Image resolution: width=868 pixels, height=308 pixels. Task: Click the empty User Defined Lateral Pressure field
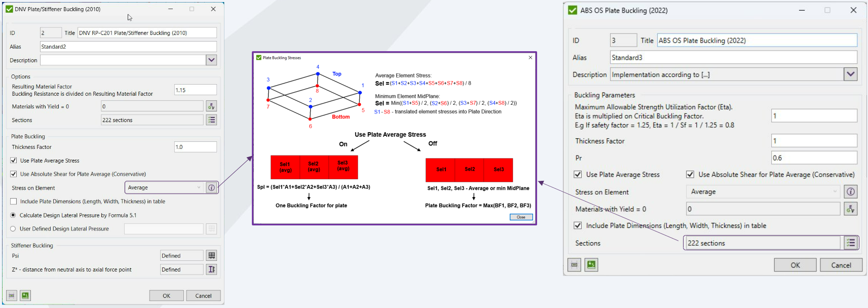pos(164,229)
